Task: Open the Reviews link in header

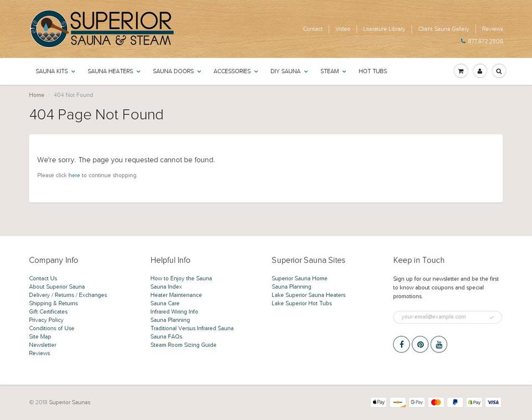Action: click(x=492, y=29)
